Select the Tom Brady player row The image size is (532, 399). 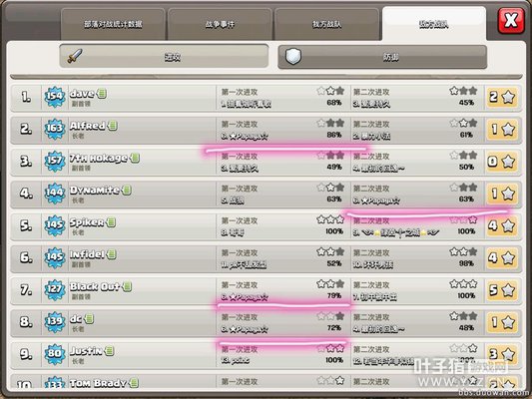click(x=266, y=382)
